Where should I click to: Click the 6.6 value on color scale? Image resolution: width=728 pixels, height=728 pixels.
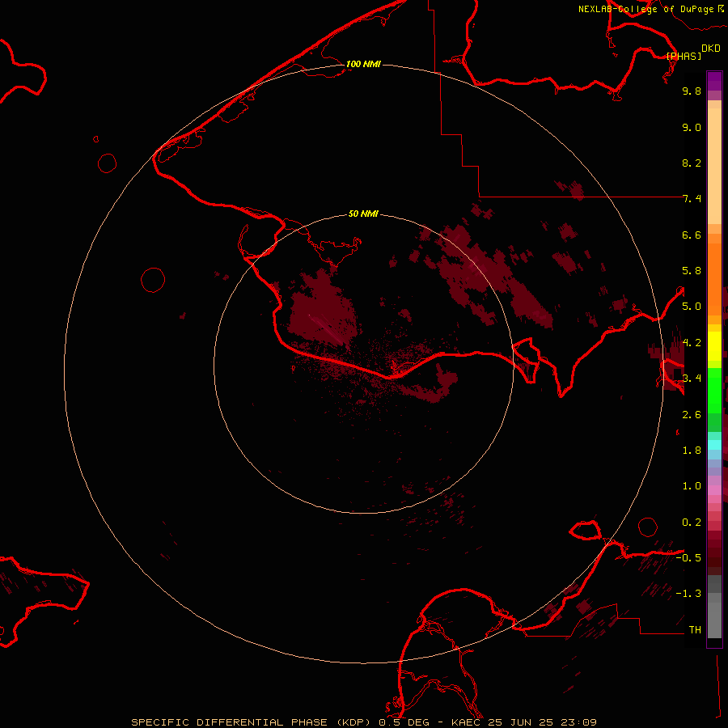click(692, 235)
